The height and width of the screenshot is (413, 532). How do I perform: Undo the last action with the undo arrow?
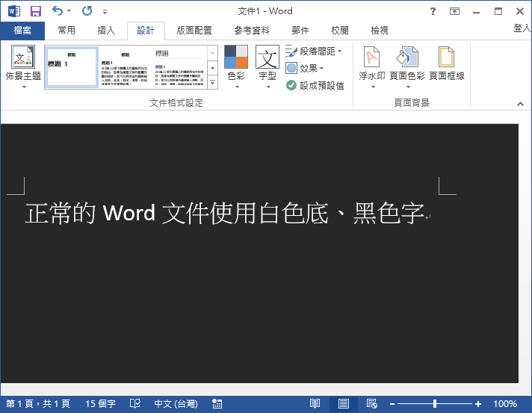[x=58, y=11]
